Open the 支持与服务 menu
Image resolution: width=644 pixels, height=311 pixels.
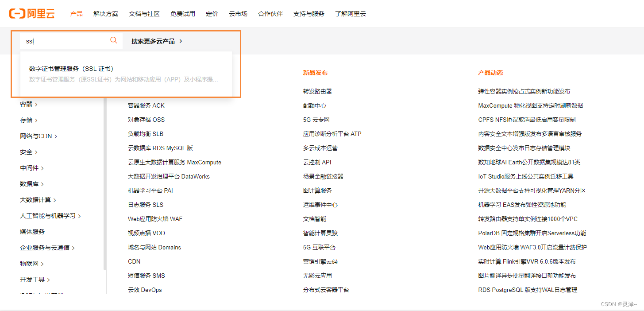[309, 14]
